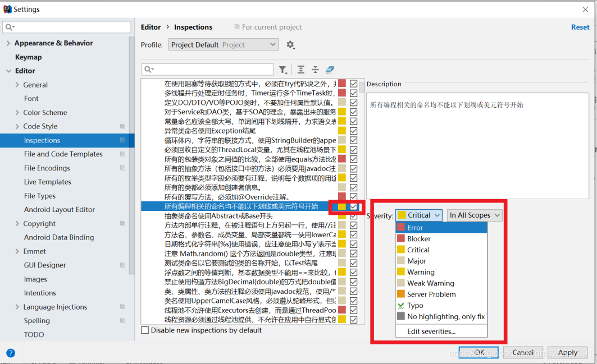Select the Warning severity color entry
Viewport: 597px width, 364px height.
point(420,271)
